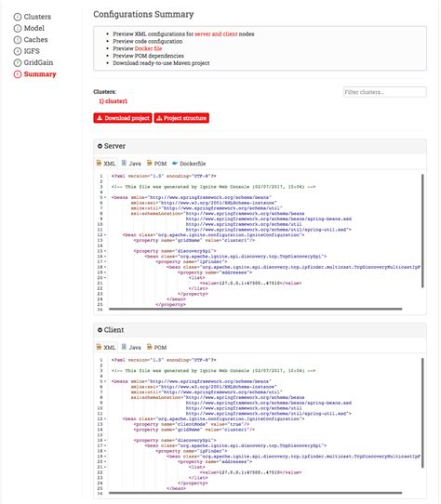Click the Clusters step number circle
Screen dimensions: 441x504
point(18,17)
